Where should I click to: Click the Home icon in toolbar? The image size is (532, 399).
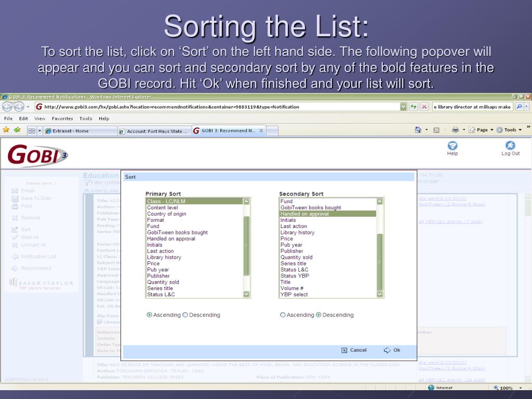click(418, 130)
